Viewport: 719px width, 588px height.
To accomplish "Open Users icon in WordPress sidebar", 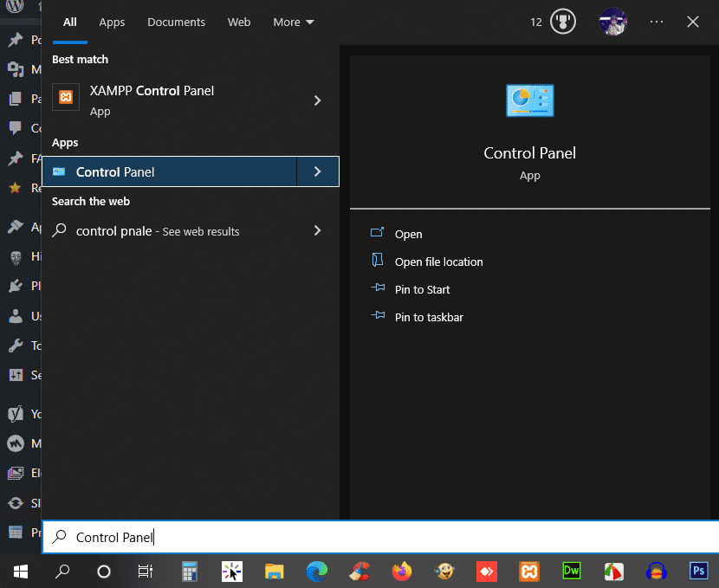I will click(x=16, y=316).
